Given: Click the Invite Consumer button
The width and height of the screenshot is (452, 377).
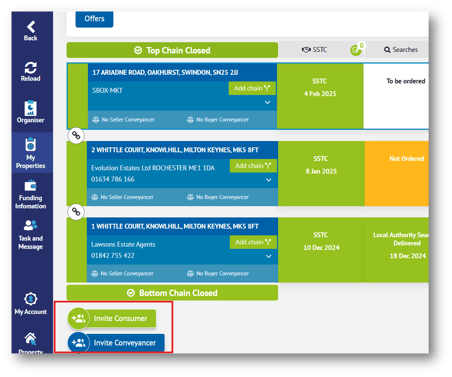Looking at the screenshot, I should click(112, 318).
